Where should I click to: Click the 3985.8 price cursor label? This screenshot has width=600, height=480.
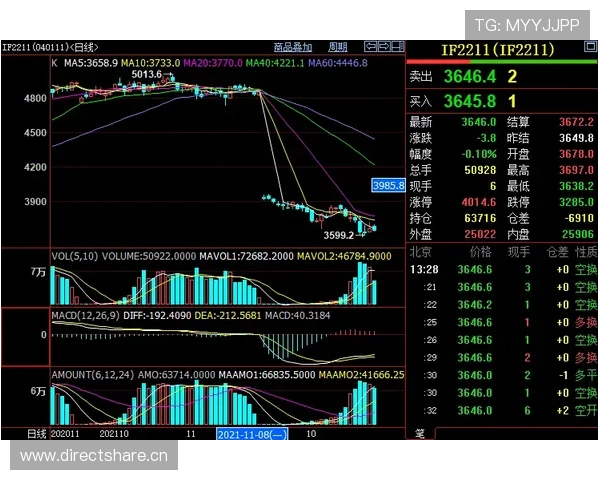[388, 186]
